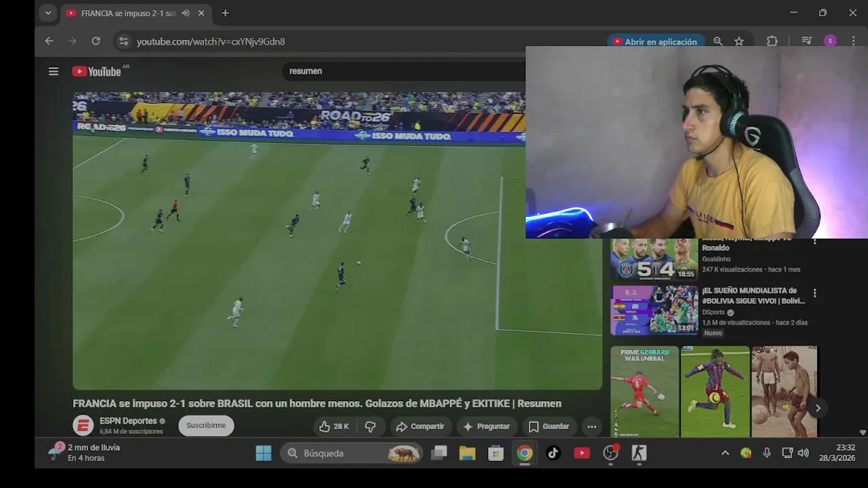
Task: Open Task View in the taskbar
Action: click(x=439, y=453)
